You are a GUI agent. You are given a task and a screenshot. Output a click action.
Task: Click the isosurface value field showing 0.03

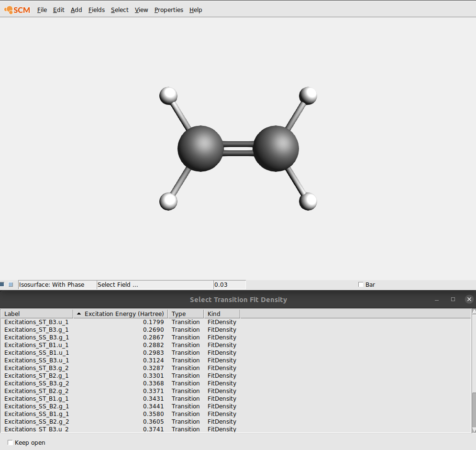point(230,284)
